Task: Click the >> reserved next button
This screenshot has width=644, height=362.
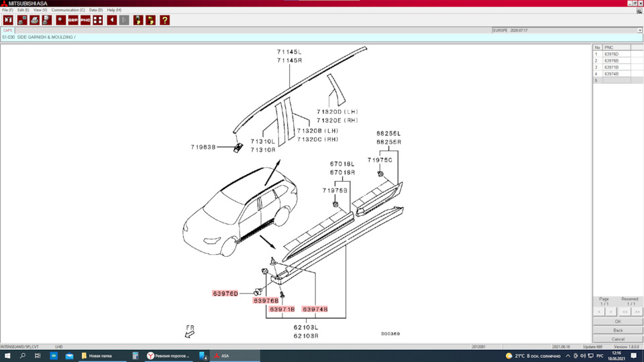Action: pyautogui.click(x=637, y=312)
